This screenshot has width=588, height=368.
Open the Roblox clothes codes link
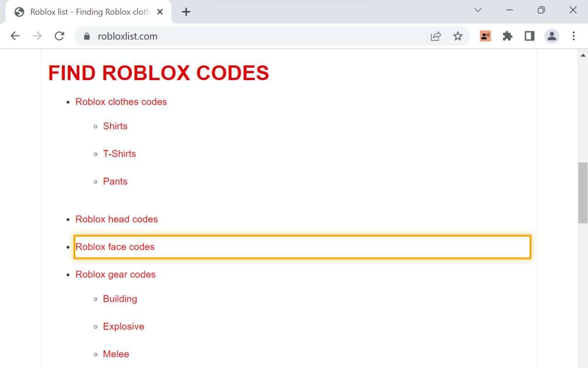pyautogui.click(x=121, y=102)
